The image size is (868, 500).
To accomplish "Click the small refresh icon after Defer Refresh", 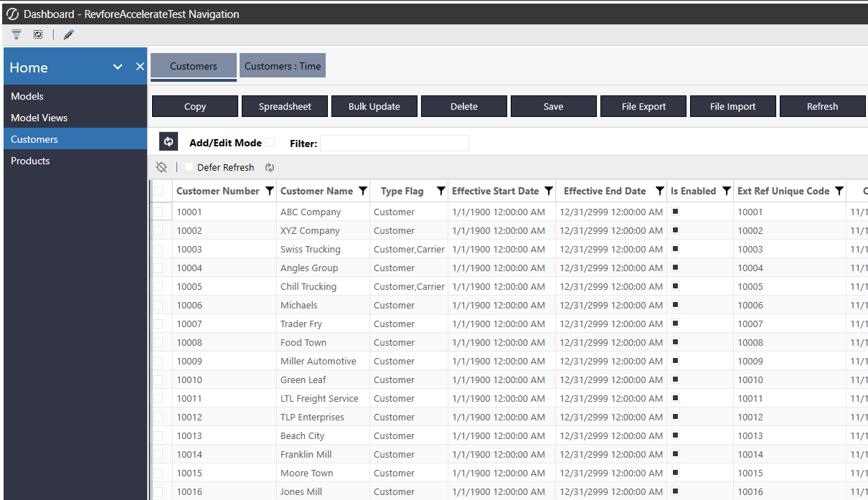I will click(x=270, y=167).
